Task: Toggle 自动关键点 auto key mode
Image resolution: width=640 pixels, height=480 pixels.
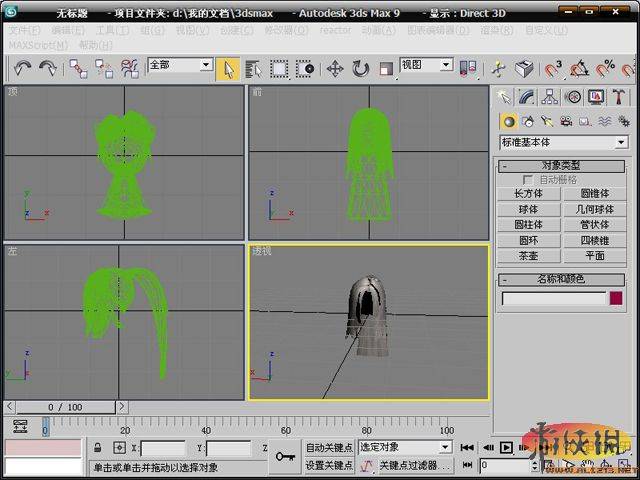Action: point(329,448)
